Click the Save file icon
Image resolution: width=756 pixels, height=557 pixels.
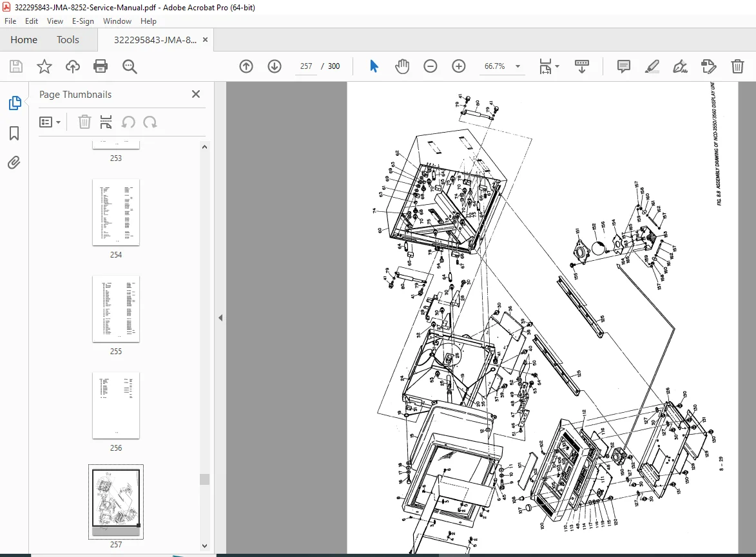16,66
